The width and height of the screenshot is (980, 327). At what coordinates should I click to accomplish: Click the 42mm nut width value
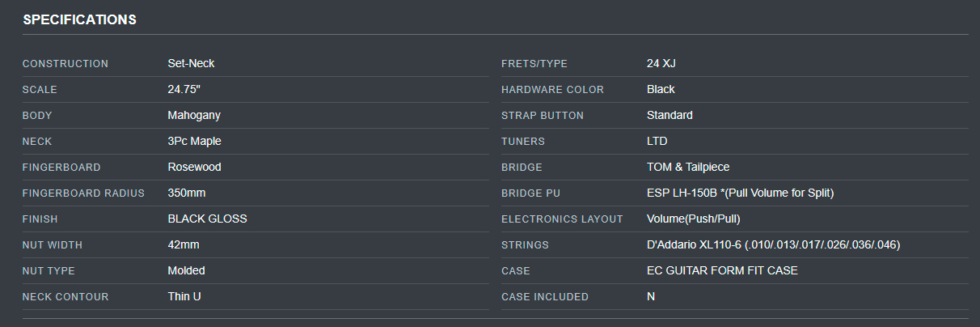[x=184, y=244]
